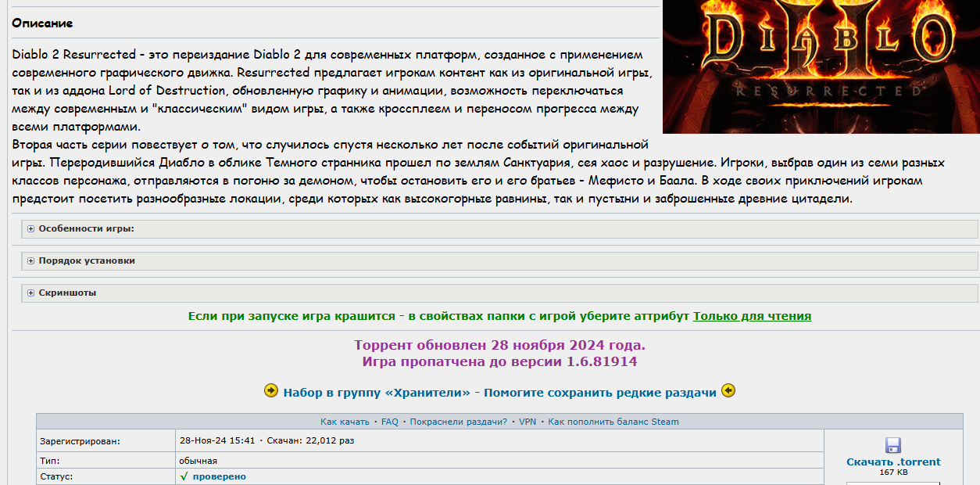Click the проверено status link
This screenshot has height=485, width=980.
(219, 476)
